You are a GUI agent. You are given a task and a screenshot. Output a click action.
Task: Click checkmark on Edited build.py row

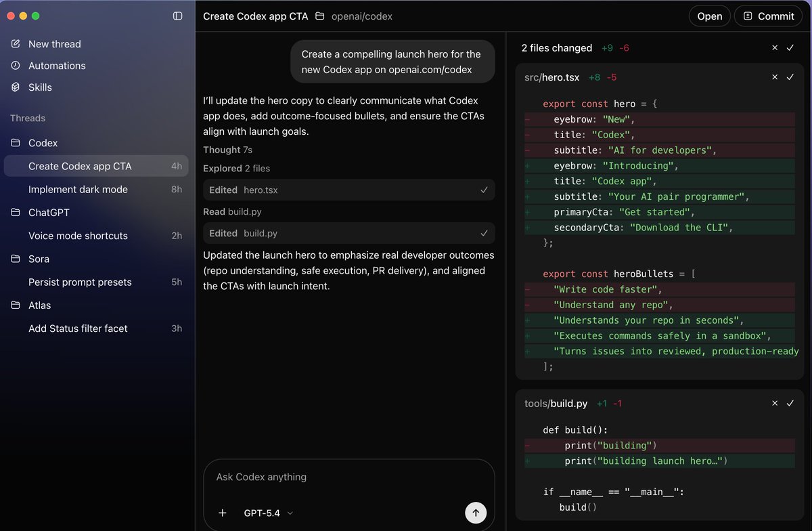[x=484, y=233]
